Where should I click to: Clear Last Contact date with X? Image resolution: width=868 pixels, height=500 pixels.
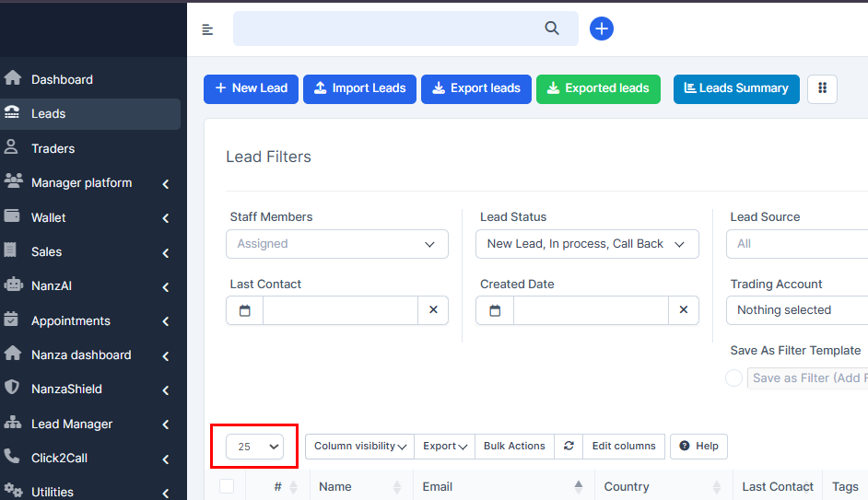pos(433,310)
